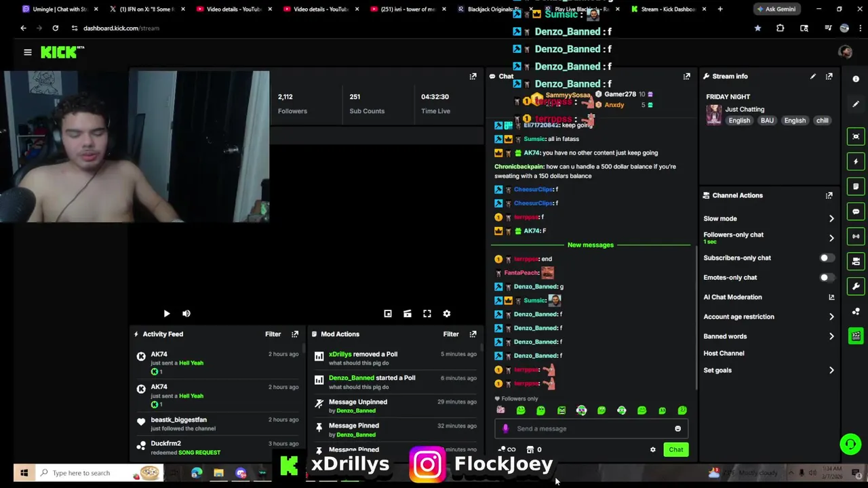Toggle the sidebar wrench tools icon

856,286
